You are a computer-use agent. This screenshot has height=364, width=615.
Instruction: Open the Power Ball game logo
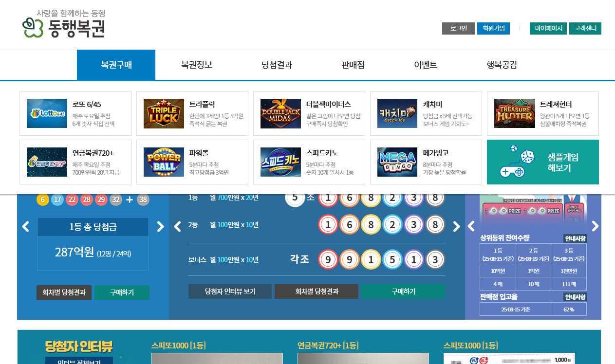tap(164, 162)
